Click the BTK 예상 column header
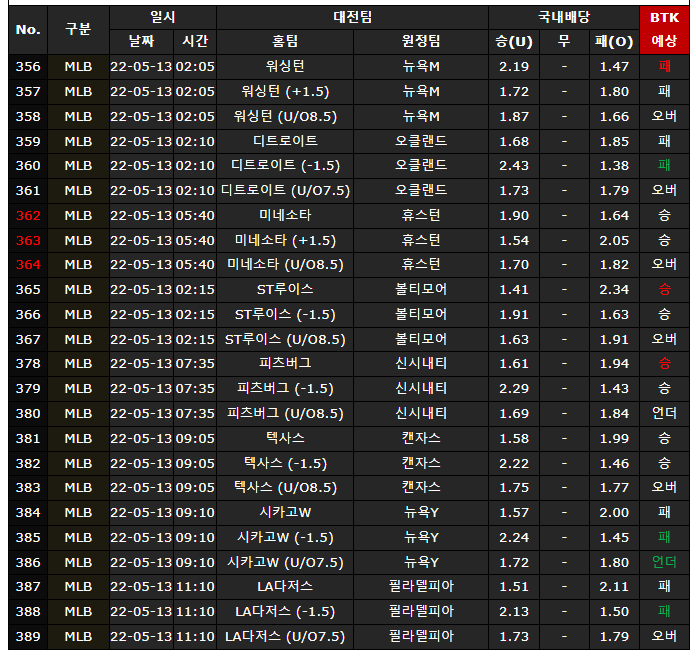This screenshot has height=656, width=696. (664, 30)
